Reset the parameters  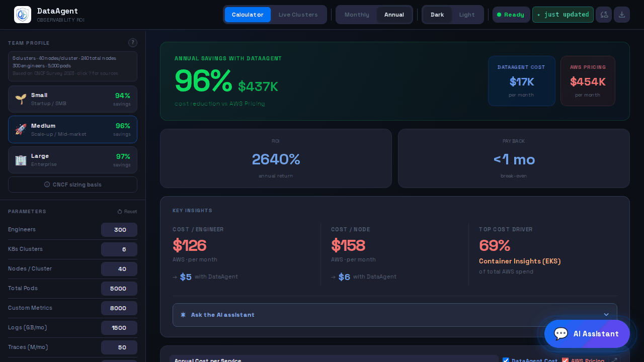click(x=127, y=212)
